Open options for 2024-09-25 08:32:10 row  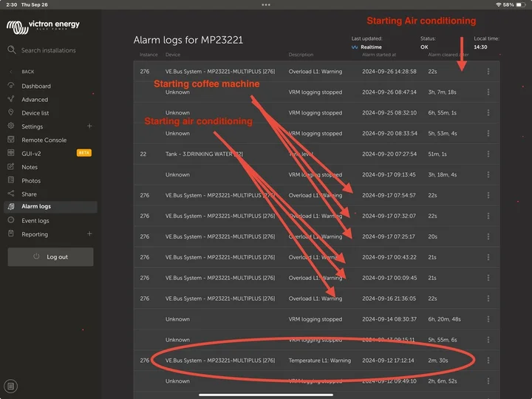tap(488, 112)
